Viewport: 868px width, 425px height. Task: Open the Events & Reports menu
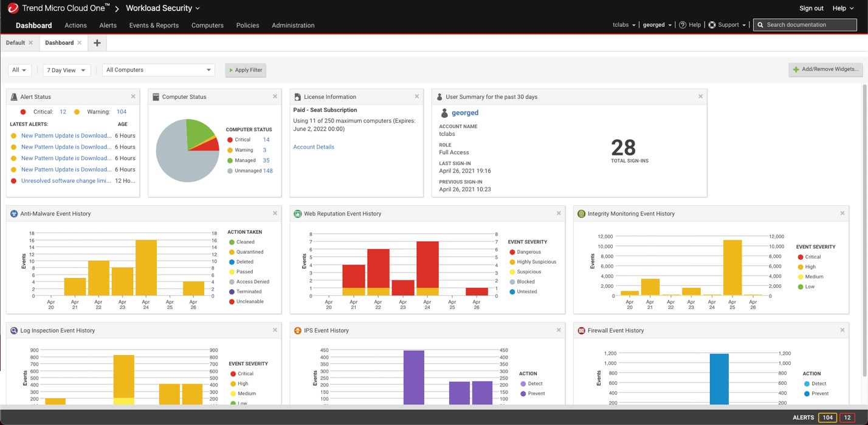[x=154, y=25]
